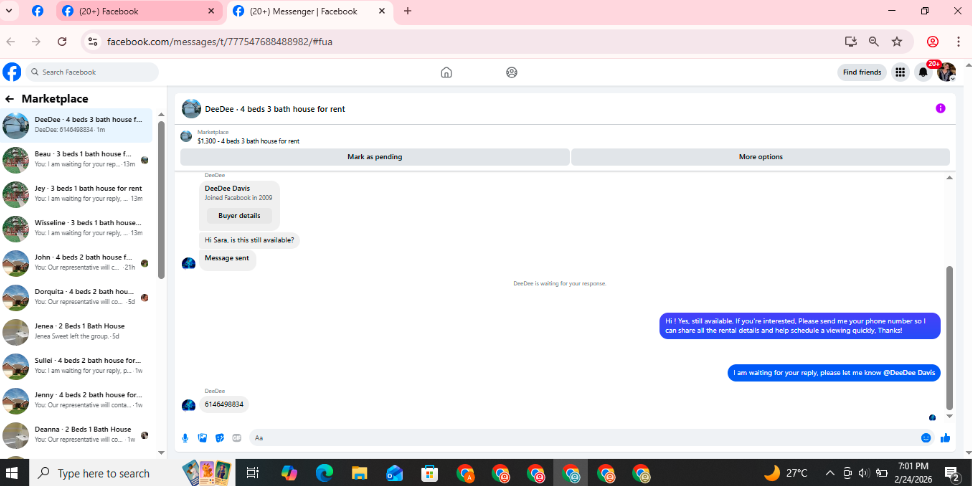Send a thumbs-up like
Viewport: 972px width, 486px height.
click(945, 438)
